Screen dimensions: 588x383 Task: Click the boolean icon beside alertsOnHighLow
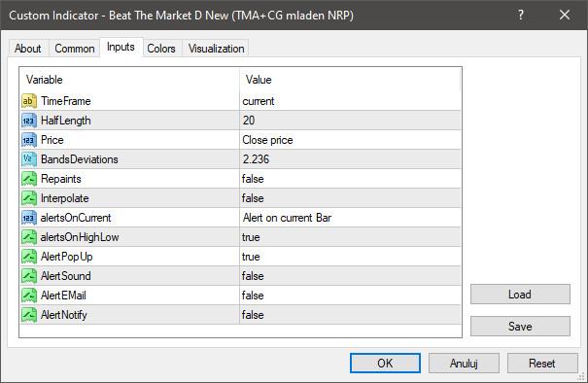click(x=29, y=237)
